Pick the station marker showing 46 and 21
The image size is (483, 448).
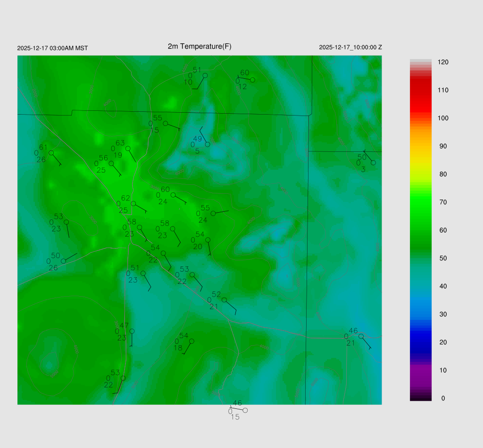pos(361,336)
